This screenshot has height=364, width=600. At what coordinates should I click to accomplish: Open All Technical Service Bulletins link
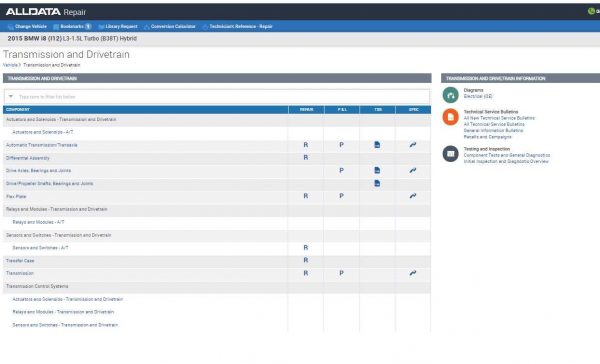[494, 124]
